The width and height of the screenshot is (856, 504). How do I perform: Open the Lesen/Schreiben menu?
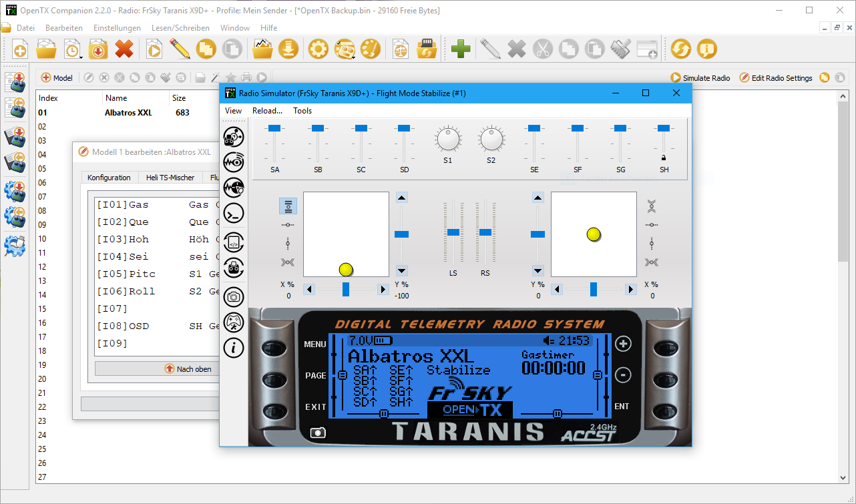point(180,28)
